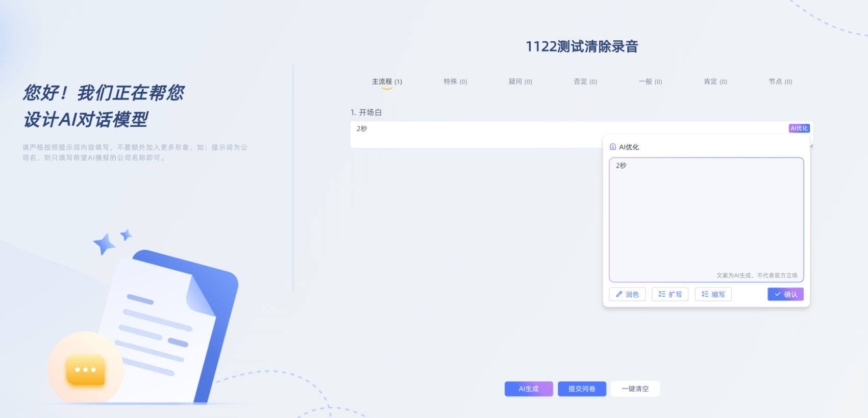Go to the 否定 (0) tab
The width and height of the screenshot is (868, 418).
[x=585, y=82]
